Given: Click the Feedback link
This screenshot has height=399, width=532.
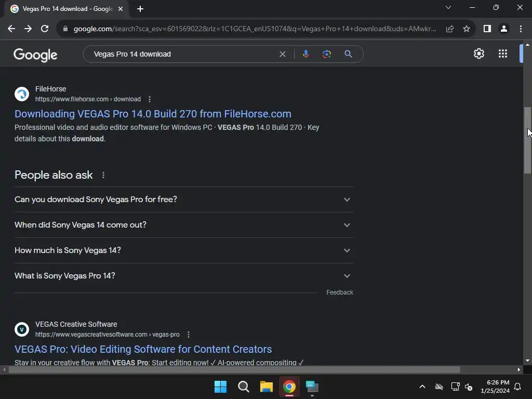Looking at the screenshot, I should coord(340,292).
